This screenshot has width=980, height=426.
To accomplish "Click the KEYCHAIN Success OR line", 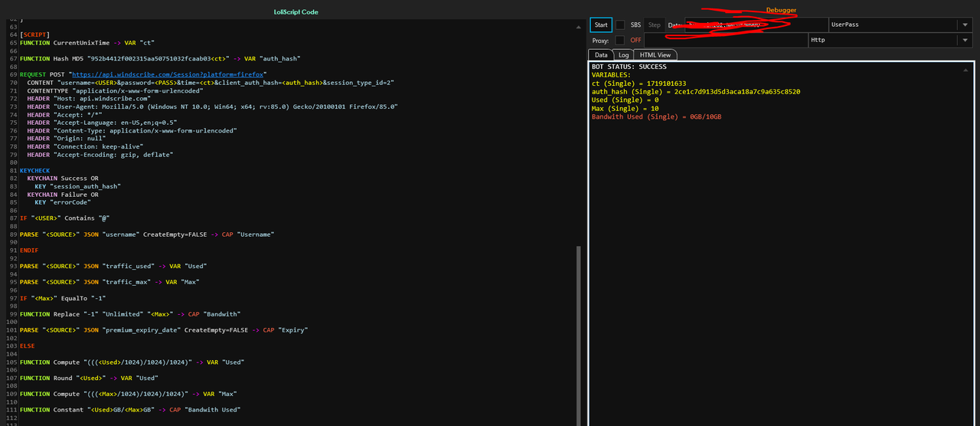I will click(x=63, y=178).
